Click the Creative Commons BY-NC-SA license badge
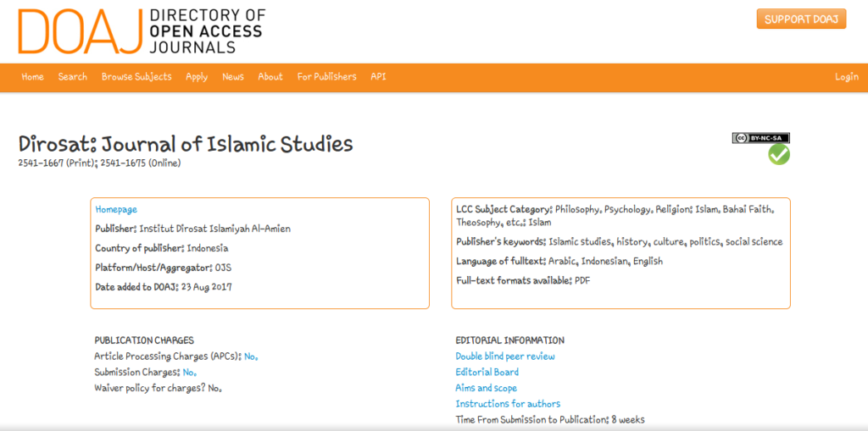The image size is (868, 431). pos(760,138)
